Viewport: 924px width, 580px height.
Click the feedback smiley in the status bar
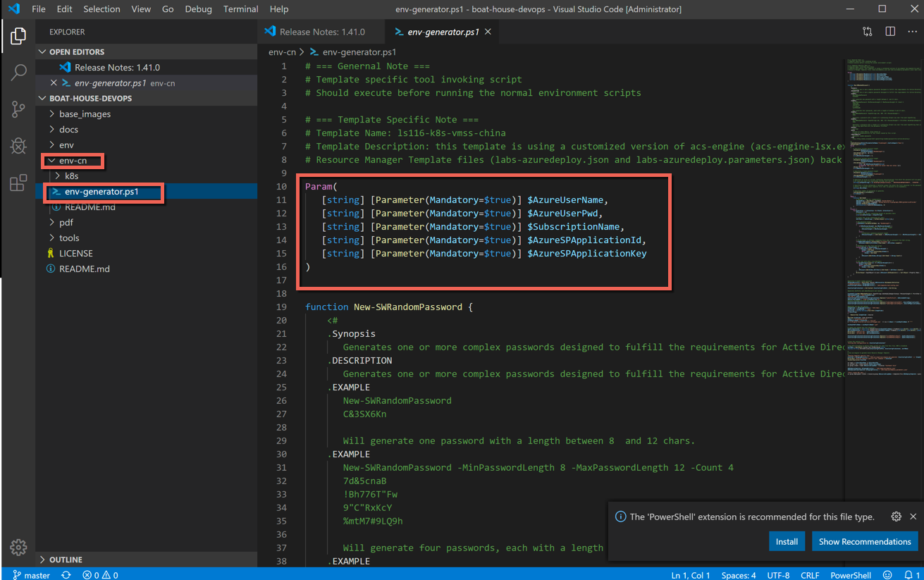pos(887,574)
